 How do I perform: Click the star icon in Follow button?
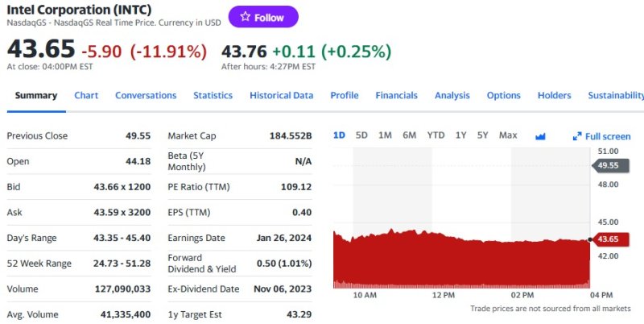245,17
